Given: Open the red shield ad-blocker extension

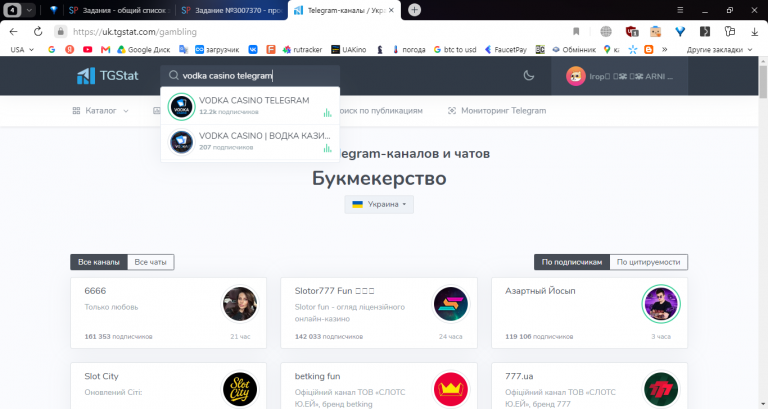Looking at the screenshot, I should (x=631, y=31).
